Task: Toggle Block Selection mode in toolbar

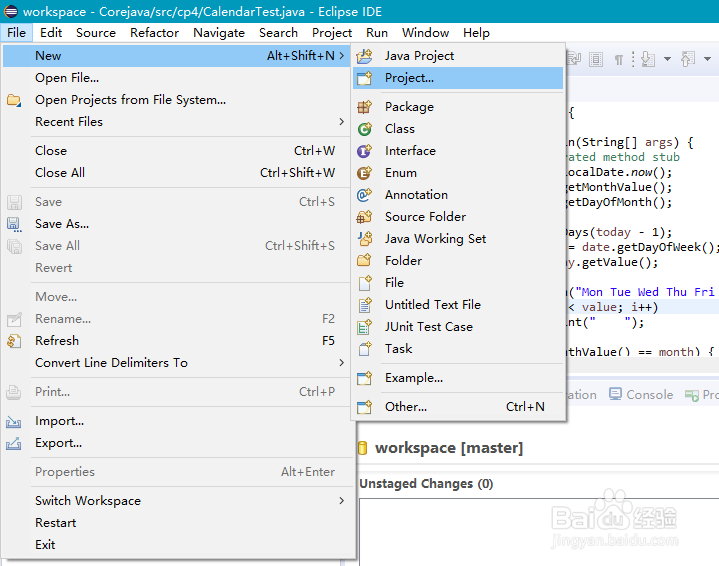Action: point(596,59)
